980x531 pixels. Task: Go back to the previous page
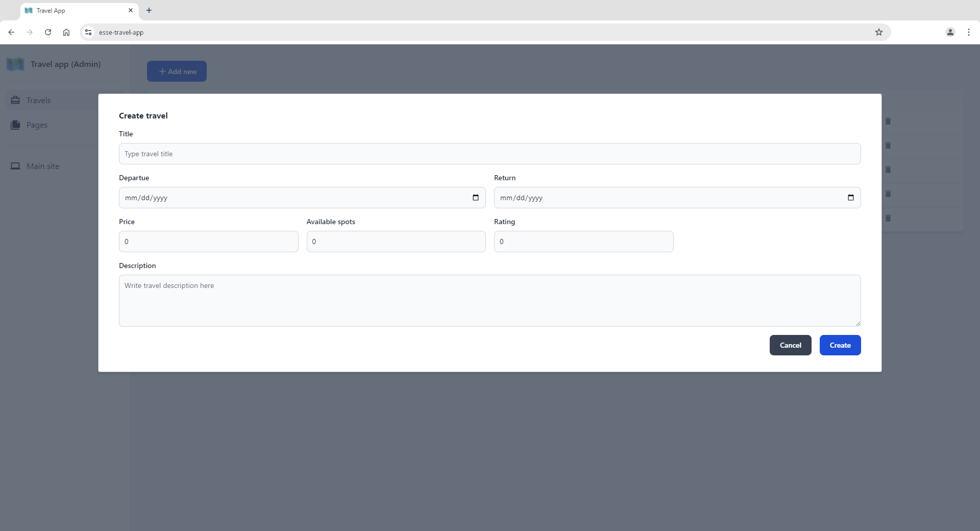tap(11, 32)
